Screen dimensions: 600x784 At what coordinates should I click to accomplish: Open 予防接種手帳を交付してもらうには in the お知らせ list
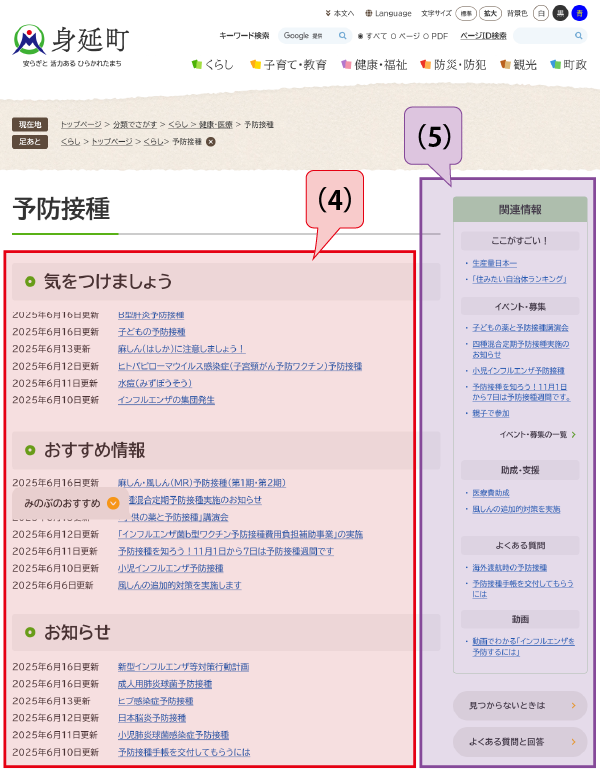pyautogui.click(x=184, y=752)
